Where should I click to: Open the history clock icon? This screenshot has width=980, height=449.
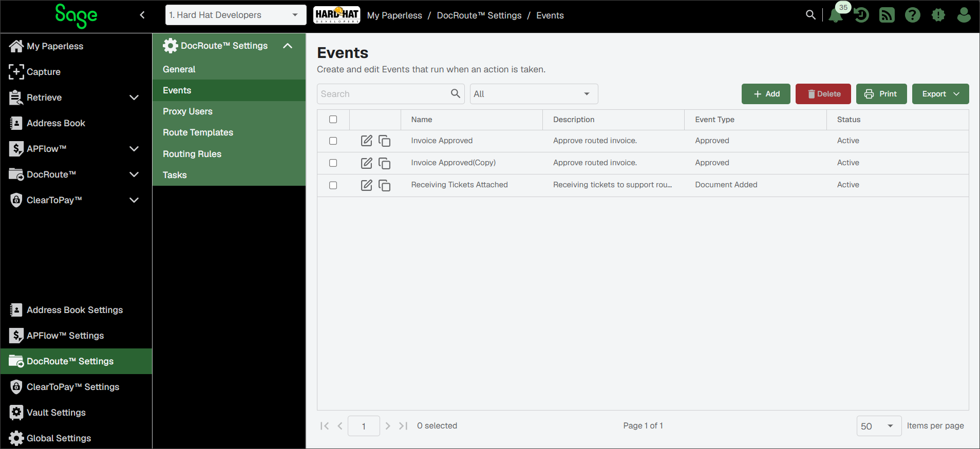point(861,15)
